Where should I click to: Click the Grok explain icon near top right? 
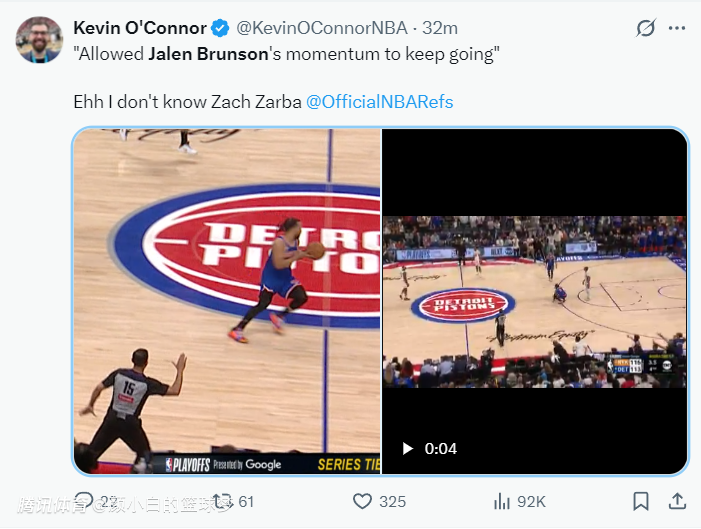pyautogui.click(x=646, y=29)
